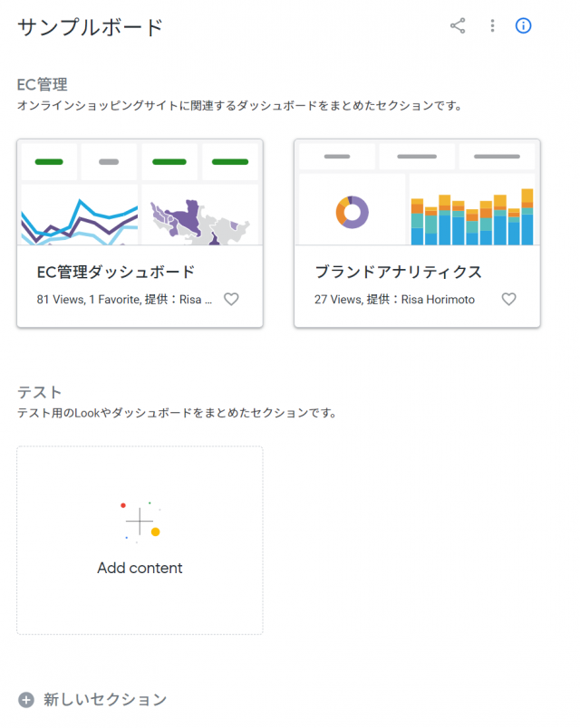This screenshot has height=728, width=580.
Task: Select the EC管理 section heading
Action: [43, 84]
